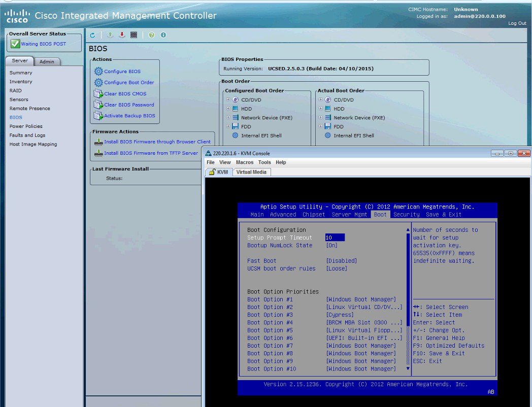Image resolution: width=532 pixels, height=407 pixels.
Task: Click the Log Out link
Action: (x=517, y=23)
